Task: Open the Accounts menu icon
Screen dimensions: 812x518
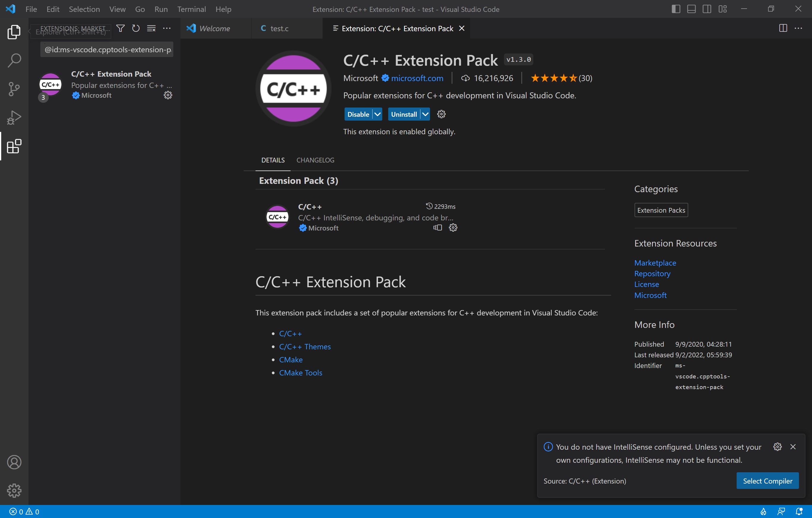Action: (x=14, y=462)
